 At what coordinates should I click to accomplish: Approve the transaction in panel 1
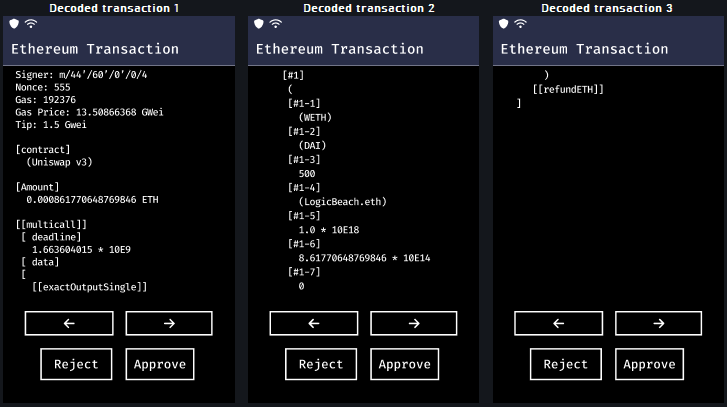[x=160, y=364]
